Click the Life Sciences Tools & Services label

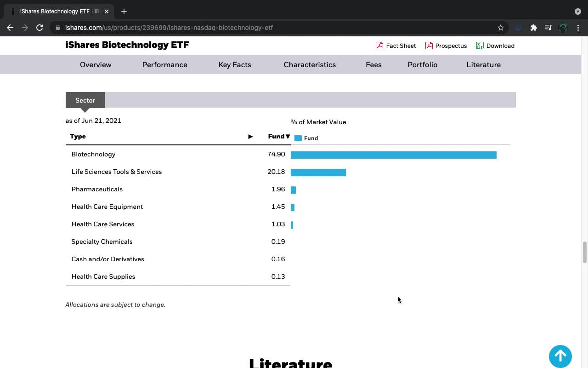coord(117,172)
